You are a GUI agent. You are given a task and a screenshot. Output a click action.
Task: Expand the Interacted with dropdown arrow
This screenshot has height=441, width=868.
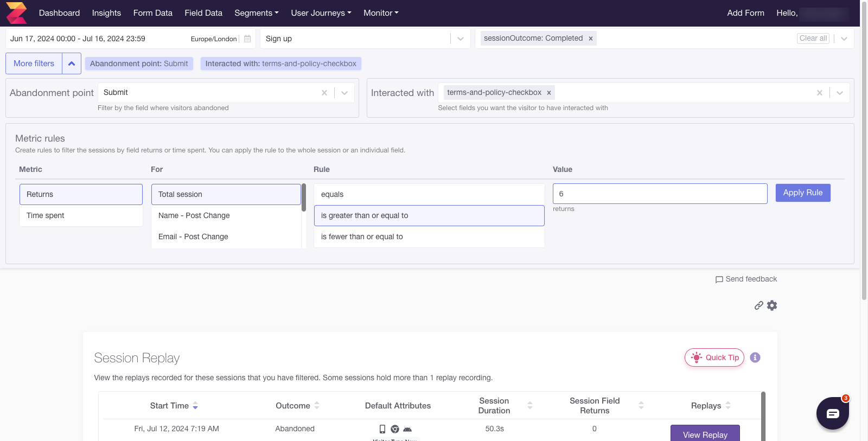click(840, 93)
